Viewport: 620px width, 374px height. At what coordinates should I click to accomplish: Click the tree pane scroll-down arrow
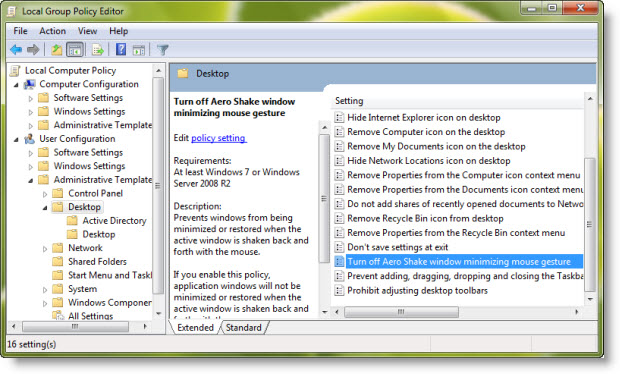coord(158,314)
